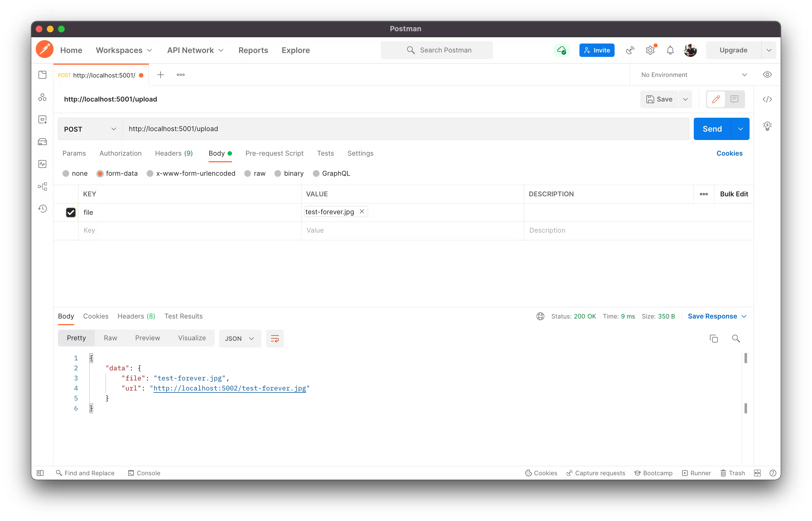Switch to the pencil edit mode icon
Viewport: 812px width, 521px height.
tap(716, 99)
